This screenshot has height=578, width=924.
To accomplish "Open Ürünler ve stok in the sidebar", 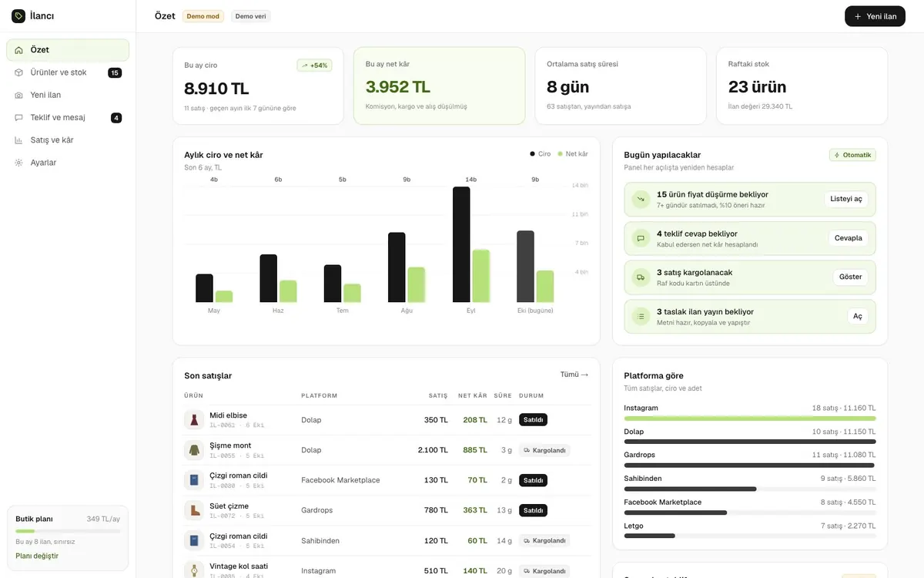I will [x=68, y=72].
